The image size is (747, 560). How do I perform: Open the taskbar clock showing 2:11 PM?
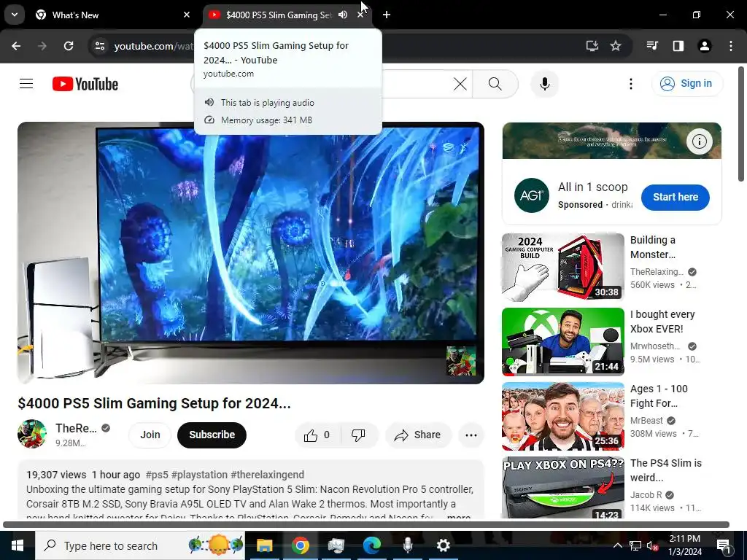click(684, 545)
